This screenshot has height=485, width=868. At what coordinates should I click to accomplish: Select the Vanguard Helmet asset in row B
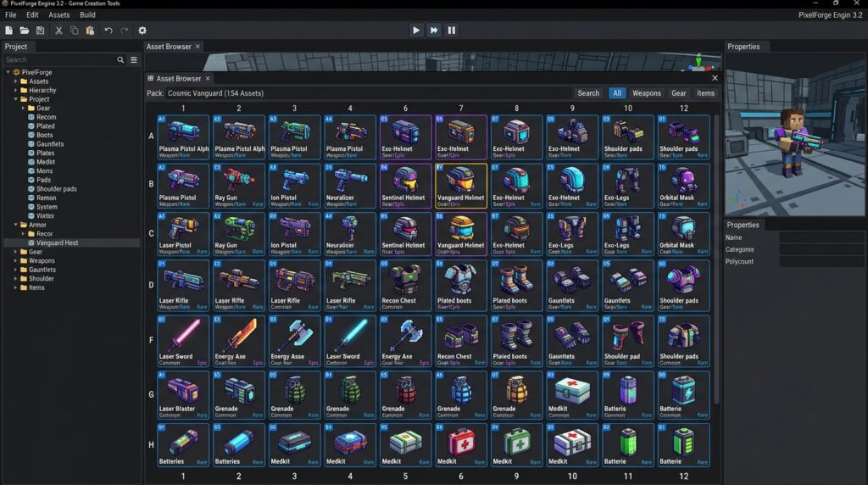461,186
